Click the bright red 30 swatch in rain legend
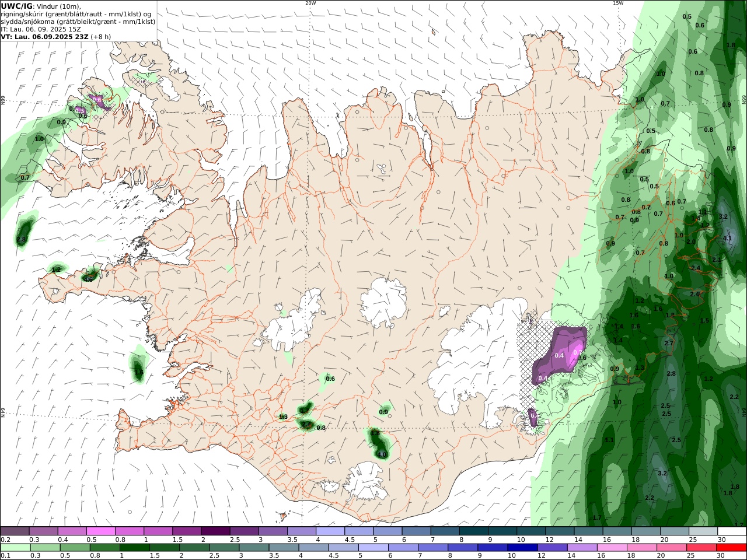 [x=732, y=548]
